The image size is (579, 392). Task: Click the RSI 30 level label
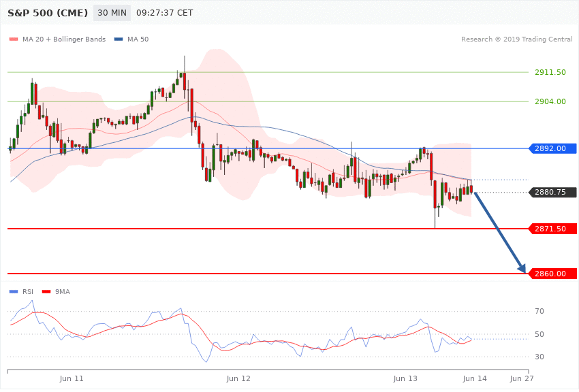(539, 357)
